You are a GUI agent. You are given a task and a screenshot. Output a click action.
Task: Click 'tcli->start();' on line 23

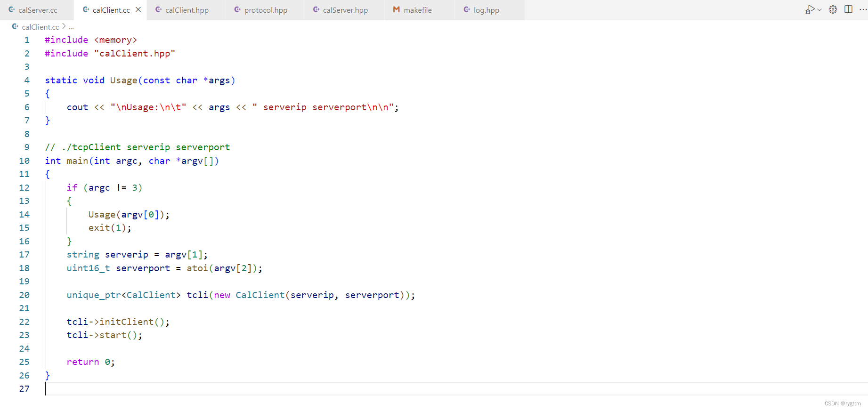click(105, 335)
